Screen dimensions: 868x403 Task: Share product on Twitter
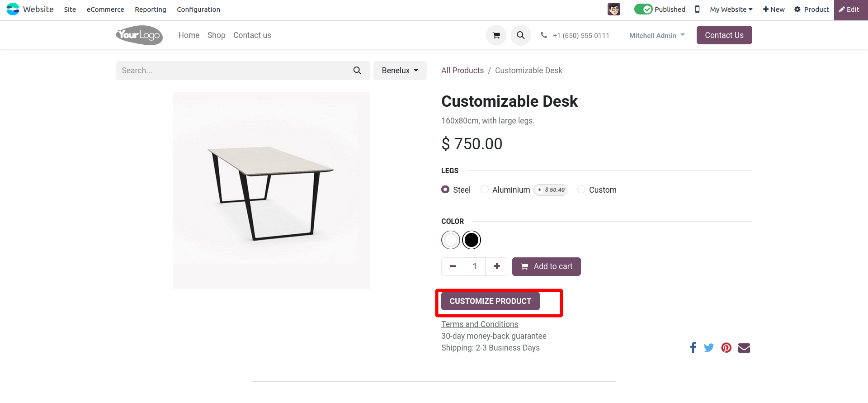click(x=709, y=347)
